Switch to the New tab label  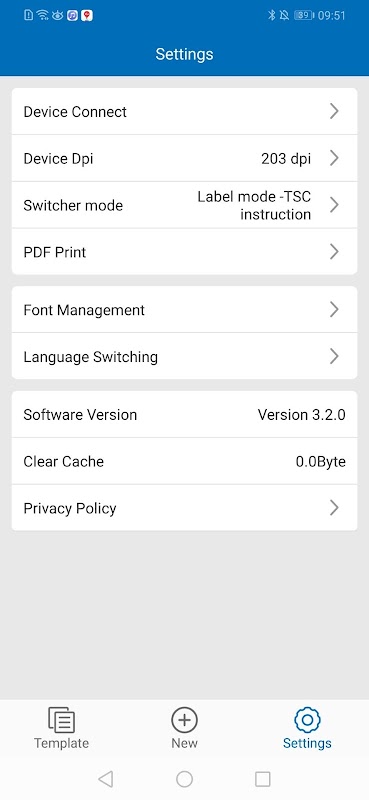coord(184,743)
